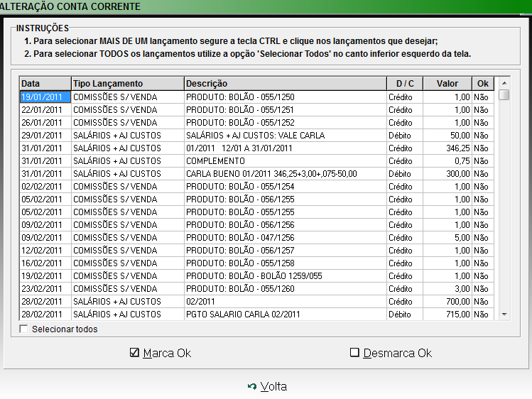Click date cell 19/02/2011
532x399 pixels.
click(45, 276)
